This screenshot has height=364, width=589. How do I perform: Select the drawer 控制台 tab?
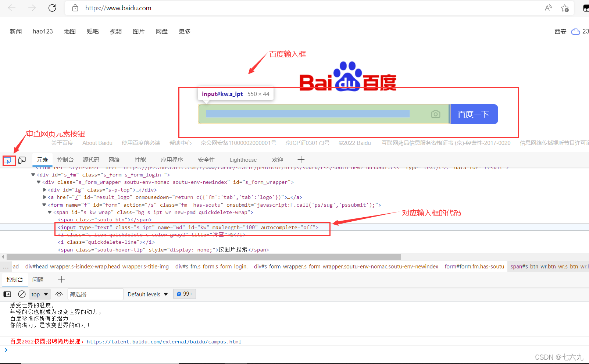pos(15,279)
